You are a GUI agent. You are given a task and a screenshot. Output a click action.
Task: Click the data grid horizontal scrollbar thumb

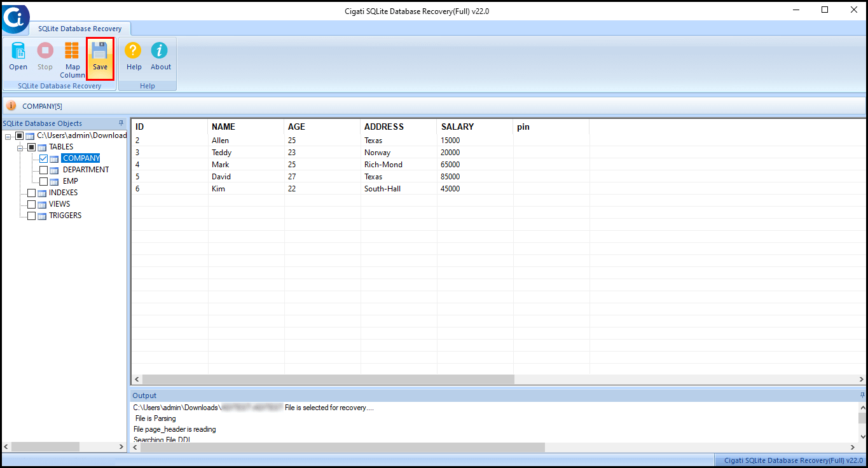pos(327,379)
